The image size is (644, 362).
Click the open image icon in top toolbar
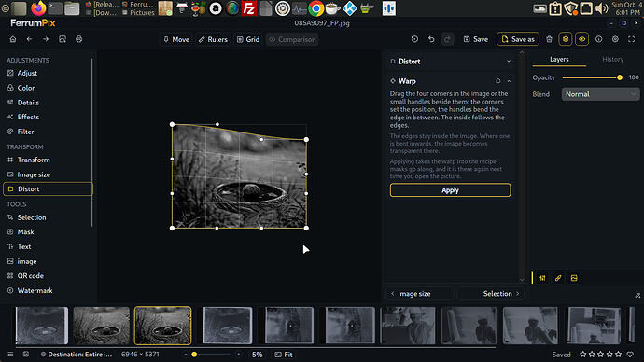(63, 39)
